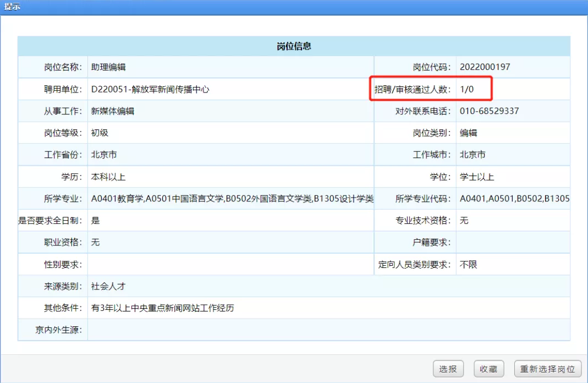Click the 初级 position level value

tap(100, 133)
